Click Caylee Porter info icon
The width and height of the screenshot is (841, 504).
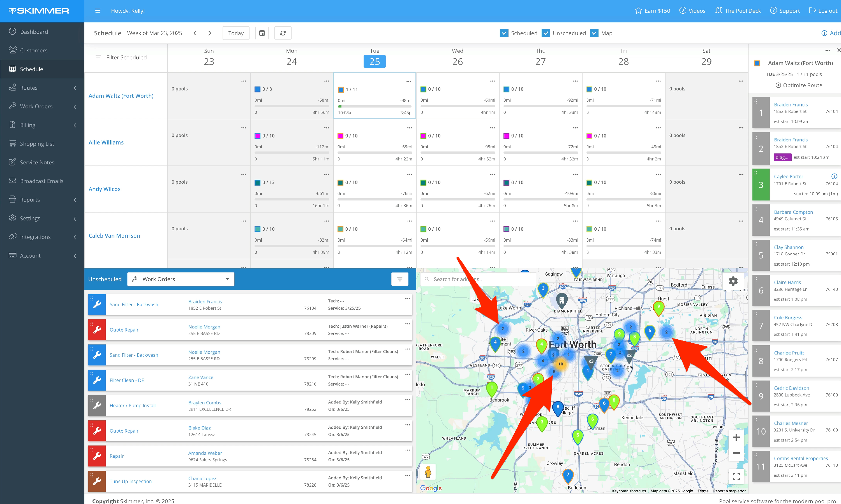[x=834, y=176]
